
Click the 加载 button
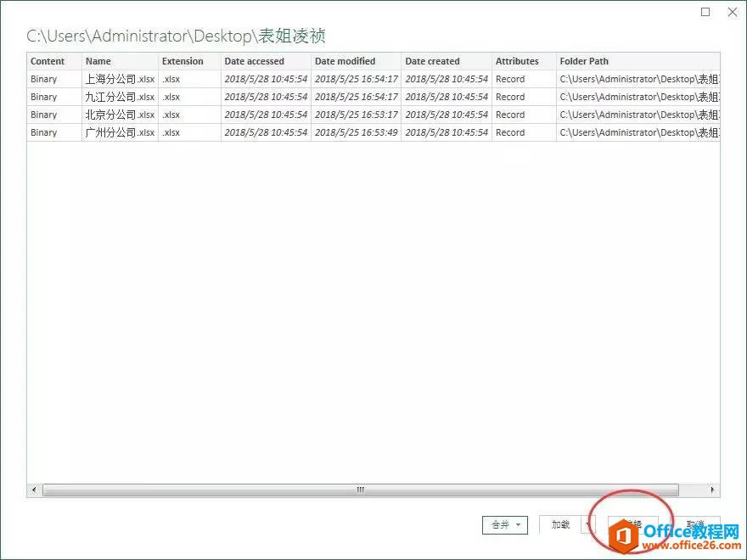[560, 524]
